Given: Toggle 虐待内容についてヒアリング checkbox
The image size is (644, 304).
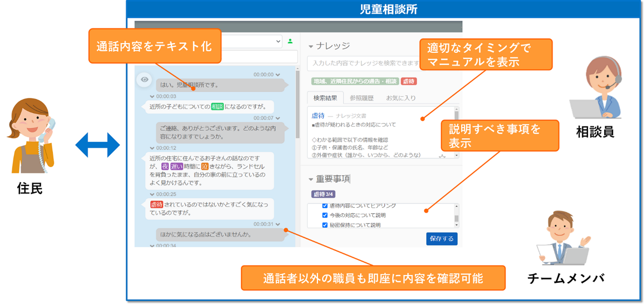Looking at the screenshot, I should [x=325, y=206].
